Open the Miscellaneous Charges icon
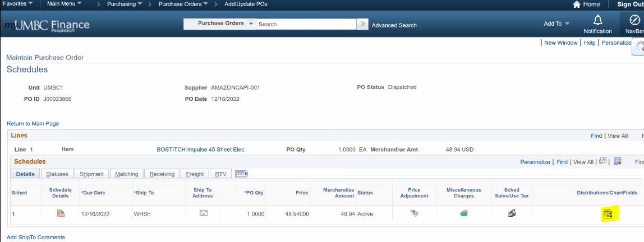Screen dimensions: 644x242 (x=464, y=213)
